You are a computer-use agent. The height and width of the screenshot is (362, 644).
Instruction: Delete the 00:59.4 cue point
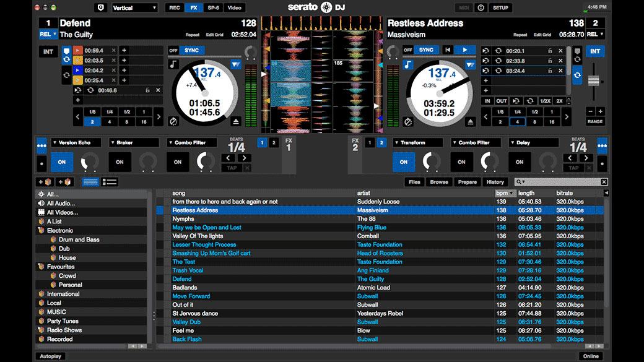click(114, 51)
